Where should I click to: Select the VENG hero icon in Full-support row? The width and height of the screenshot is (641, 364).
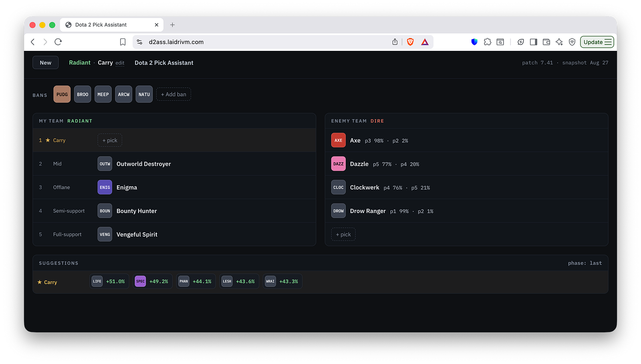[105, 235]
